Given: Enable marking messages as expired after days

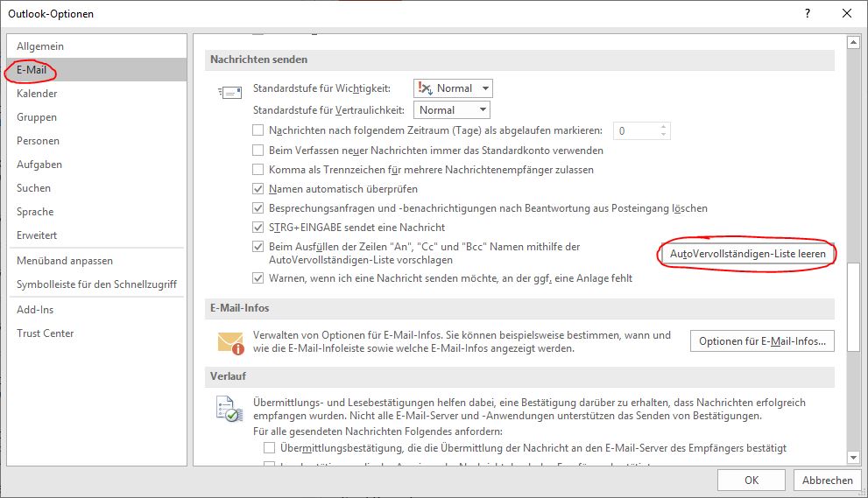Looking at the screenshot, I should pos(258,130).
